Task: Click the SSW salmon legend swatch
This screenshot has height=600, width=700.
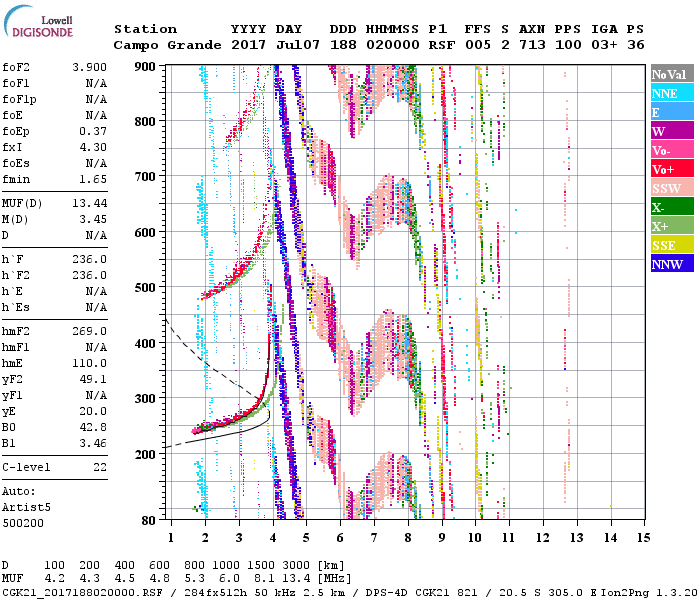Action: (671, 188)
